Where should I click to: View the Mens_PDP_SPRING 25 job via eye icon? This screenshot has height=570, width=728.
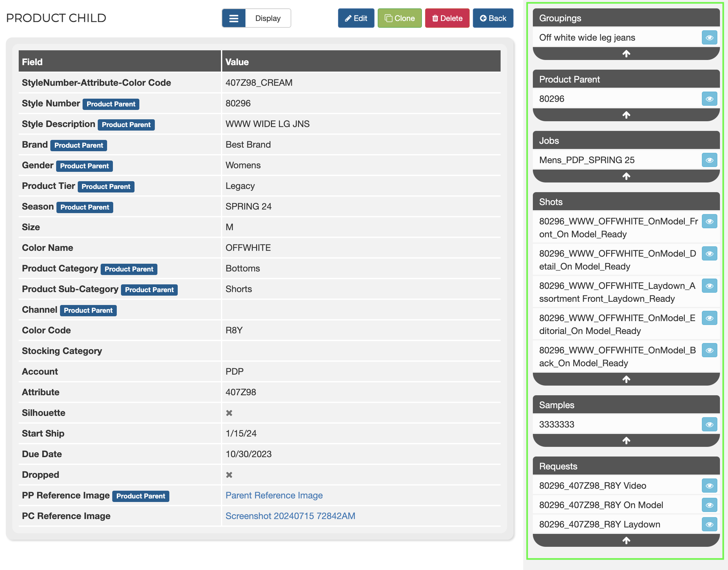click(x=709, y=160)
